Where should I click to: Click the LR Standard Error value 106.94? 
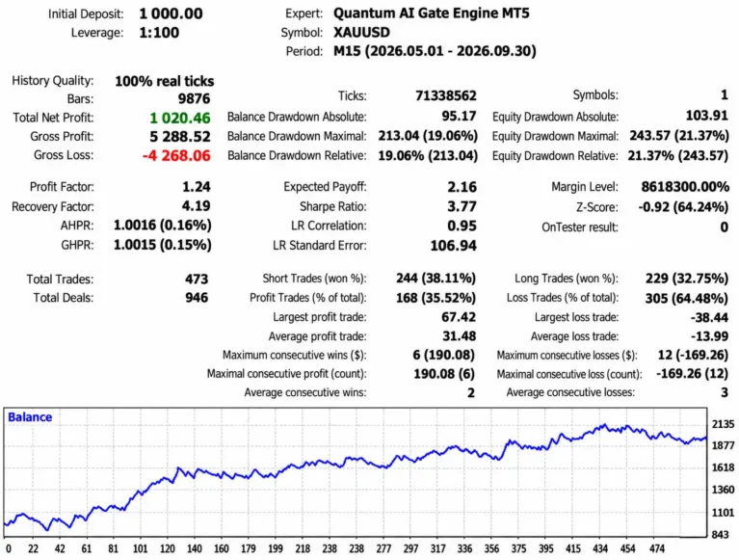[x=454, y=246]
